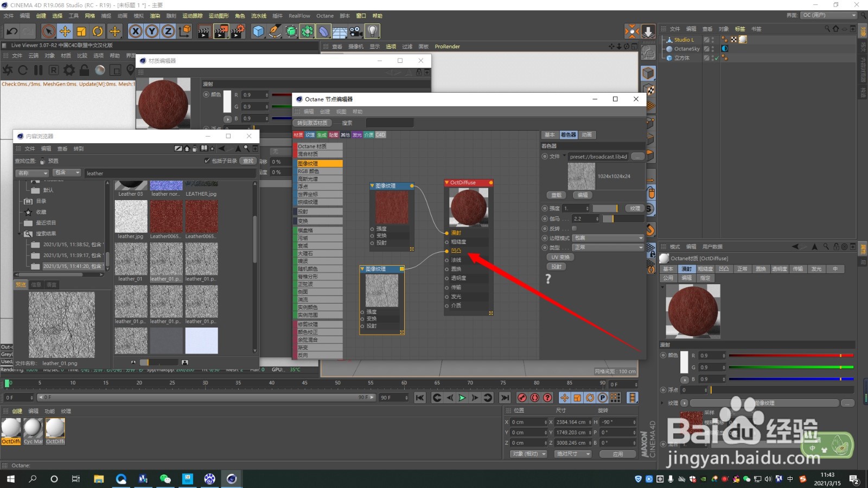Click Record Active Objects red button
This screenshot has width=868, height=488.
pyautogui.click(x=522, y=397)
